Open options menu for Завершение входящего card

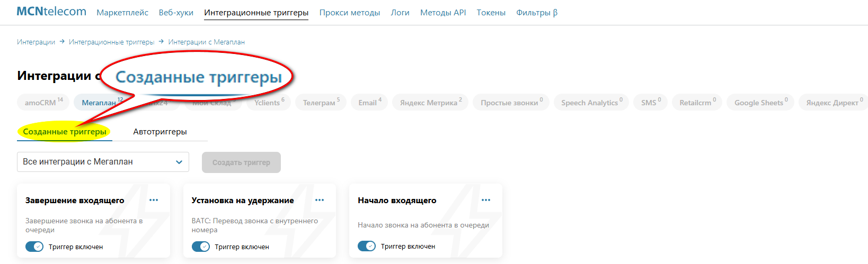[154, 200]
